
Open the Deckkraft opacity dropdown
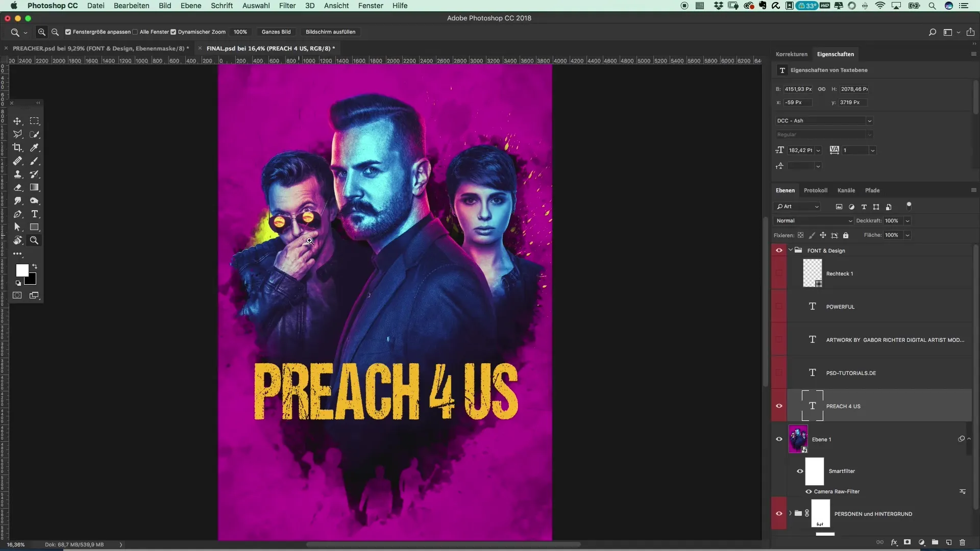tap(908, 221)
